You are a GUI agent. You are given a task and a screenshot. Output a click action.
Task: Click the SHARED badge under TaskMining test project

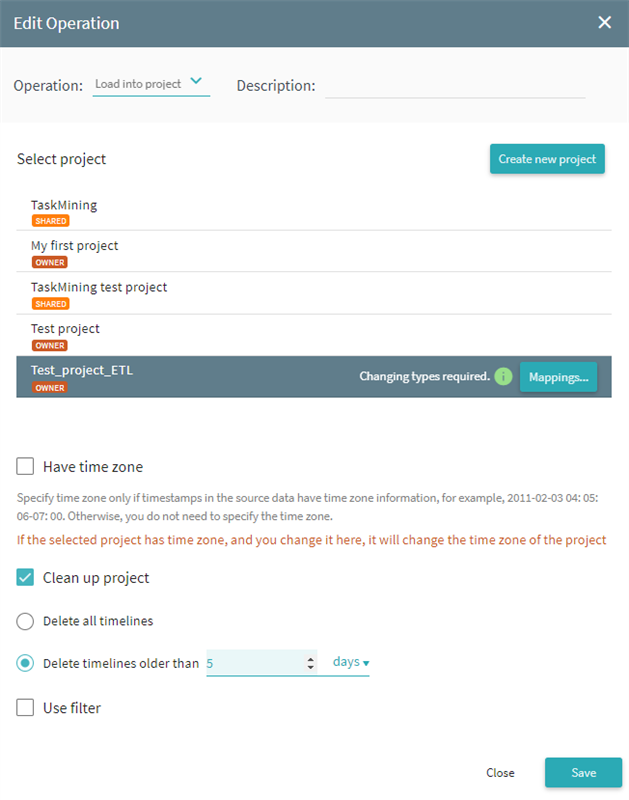click(x=51, y=304)
